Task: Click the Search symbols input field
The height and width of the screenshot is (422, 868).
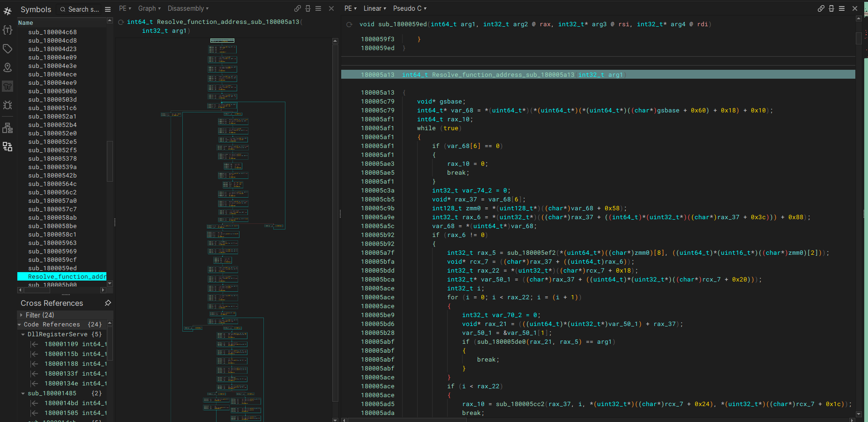Action: point(79,9)
